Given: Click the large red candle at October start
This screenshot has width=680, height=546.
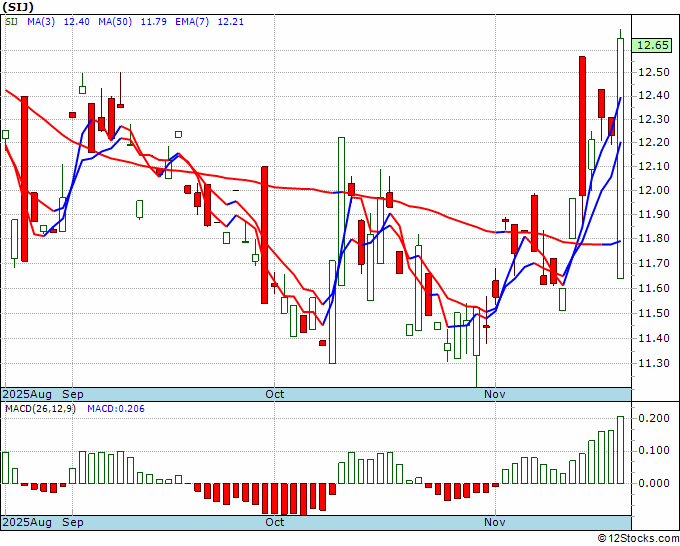Looking at the screenshot, I should 264,235.
